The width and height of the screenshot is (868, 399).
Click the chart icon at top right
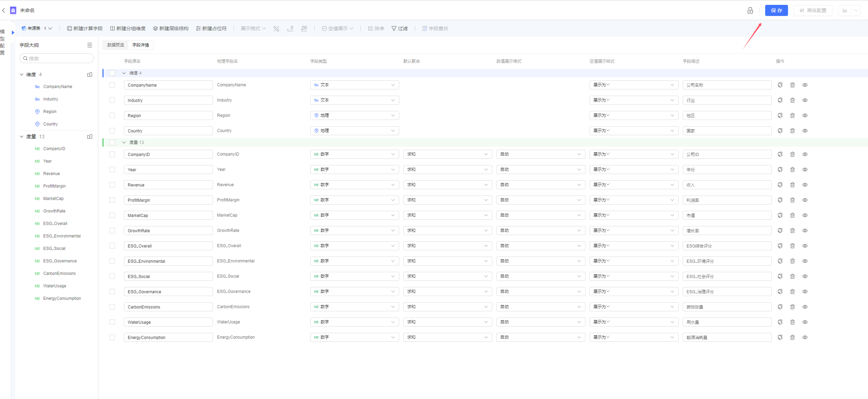845,10
